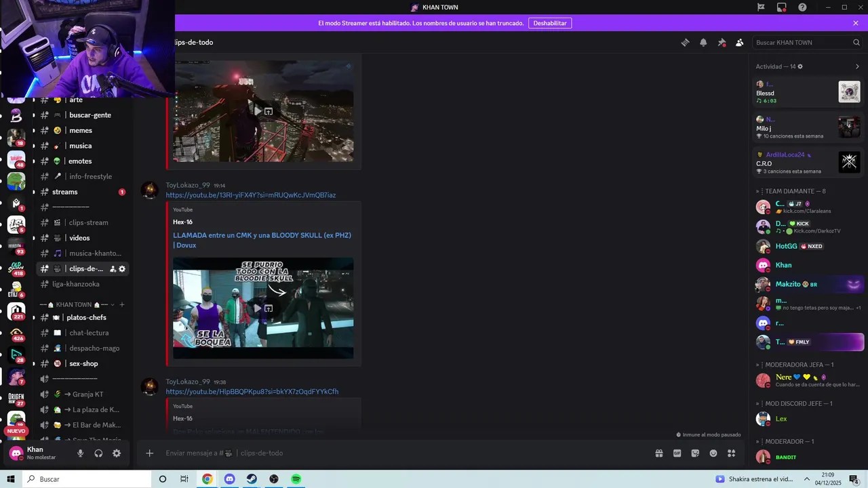Open the youtu.be/13Rl-yiFX4Y link
868x488 pixels.
(251, 195)
